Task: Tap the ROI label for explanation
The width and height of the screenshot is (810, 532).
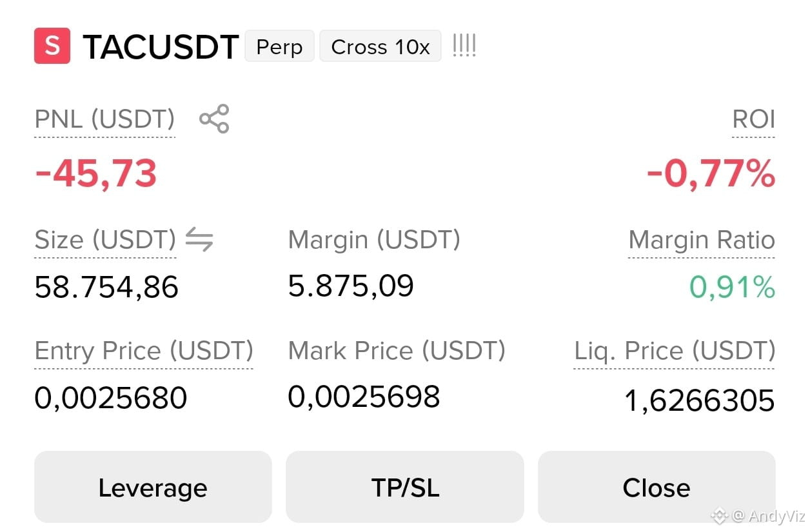Action: pos(753,119)
